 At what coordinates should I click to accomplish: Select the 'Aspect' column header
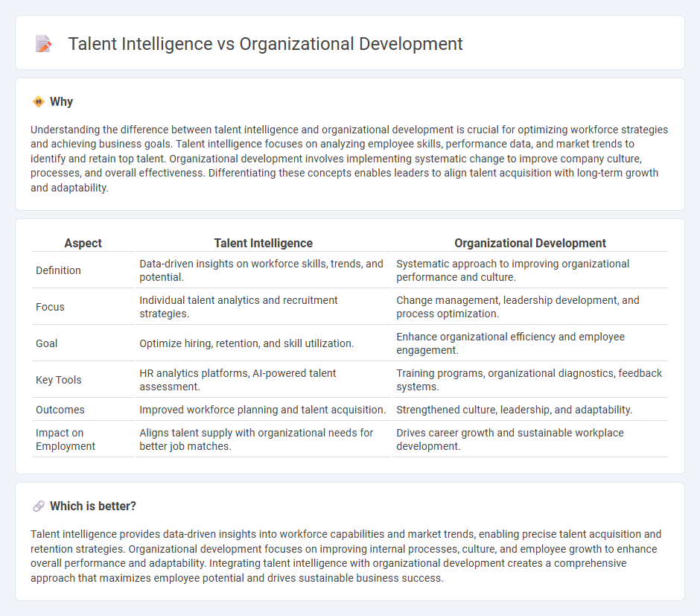coord(83,244)
